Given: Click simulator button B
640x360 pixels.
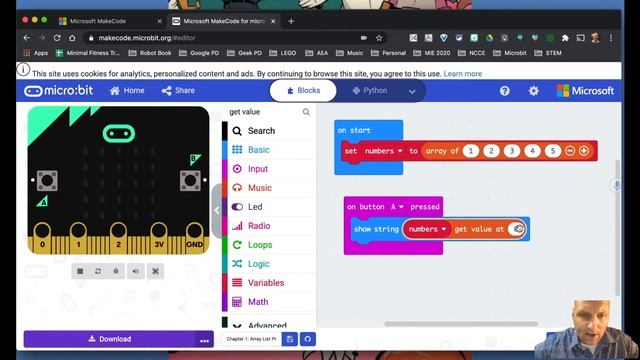Looking at the screenshot, I should tap(190, 181).
